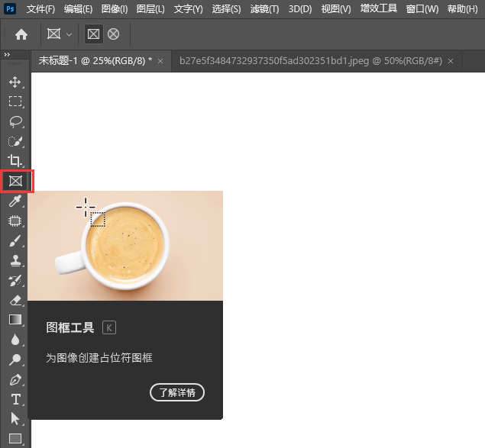The height and width of the screenshot is (448, 485).
Task: Choose rectangular frame option in options bar
Action: pyautogui.click(x=93, y=34)
